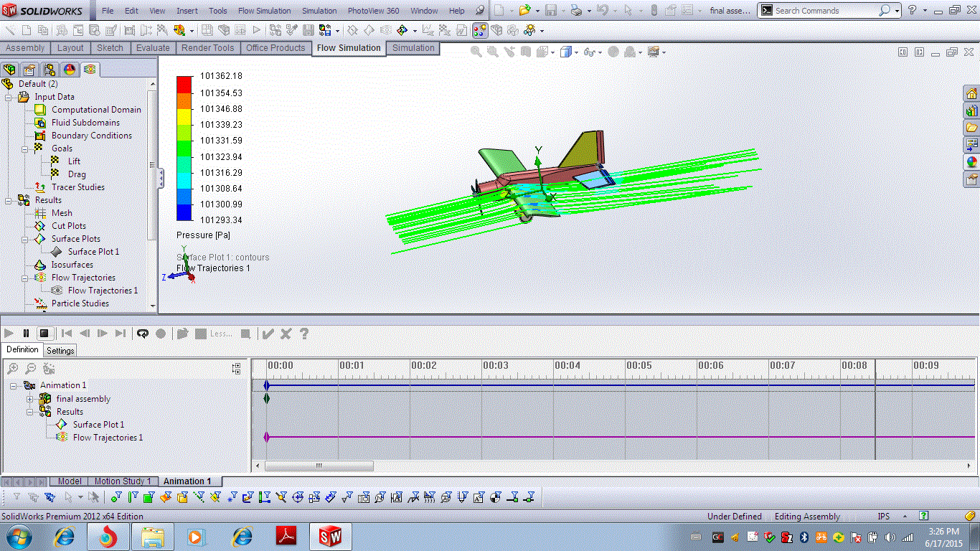Viewport: 980px width, 551px height.
Task: Click in the Search Commands field
Action: pyautogui.click(x=825, y=11)
